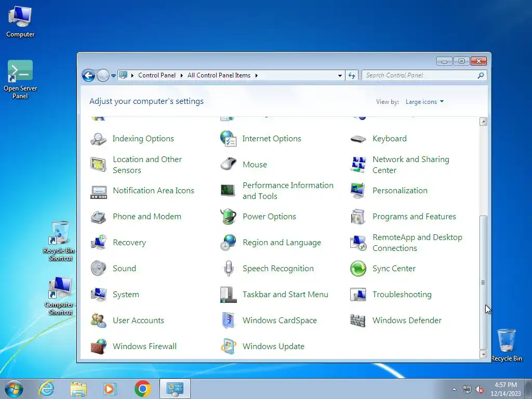
Task: Select the Open Server Panel desktop shortcut
Action: [20, 79]
